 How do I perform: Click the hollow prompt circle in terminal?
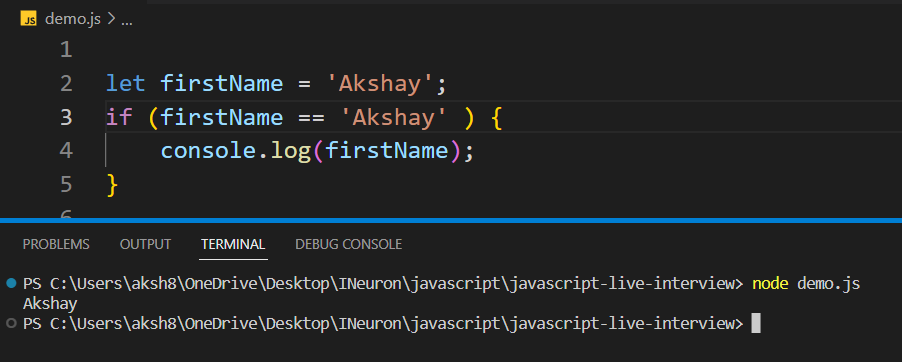click(x=10, y=324)
